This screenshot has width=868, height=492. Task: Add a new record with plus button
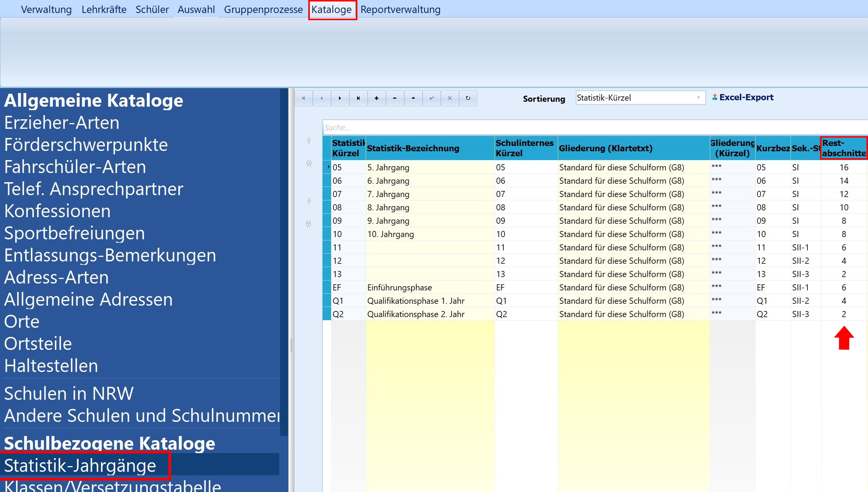376,98
